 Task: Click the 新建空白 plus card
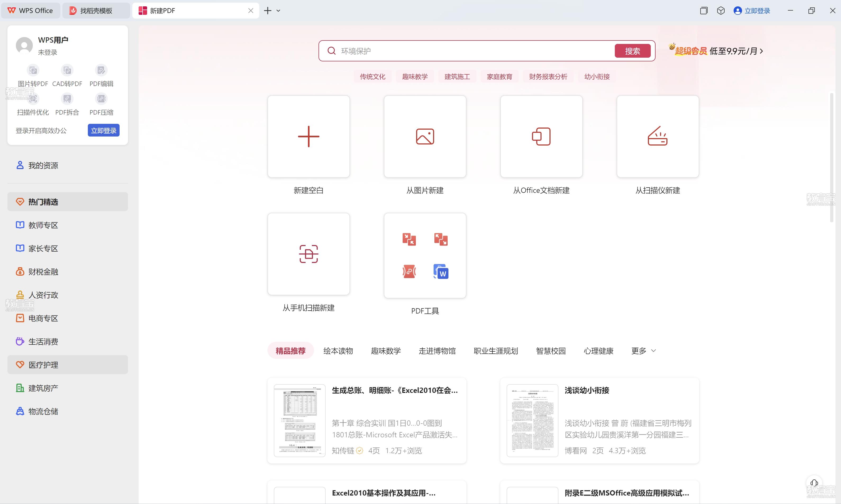309,137
